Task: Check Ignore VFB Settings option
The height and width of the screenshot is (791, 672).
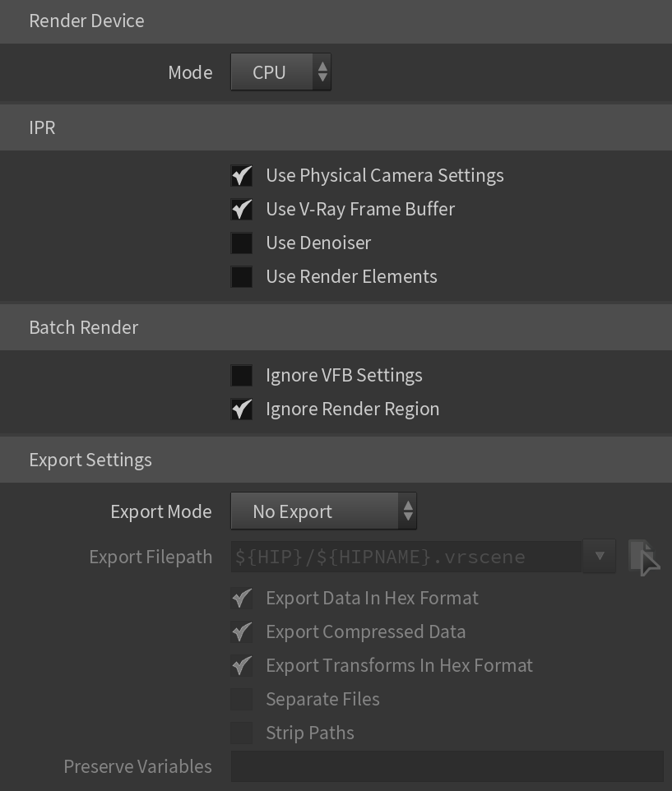Action: click(x=242, y=375)
